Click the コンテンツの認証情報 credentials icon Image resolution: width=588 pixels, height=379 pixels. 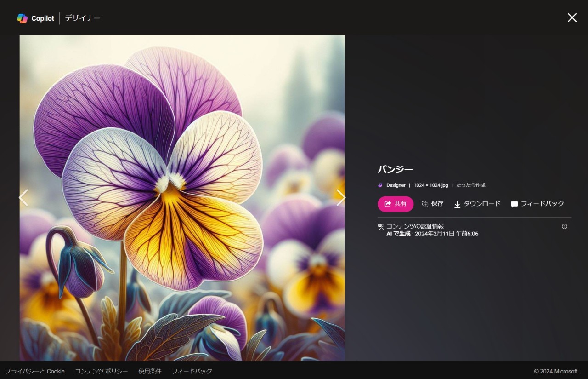coord(381,227)
